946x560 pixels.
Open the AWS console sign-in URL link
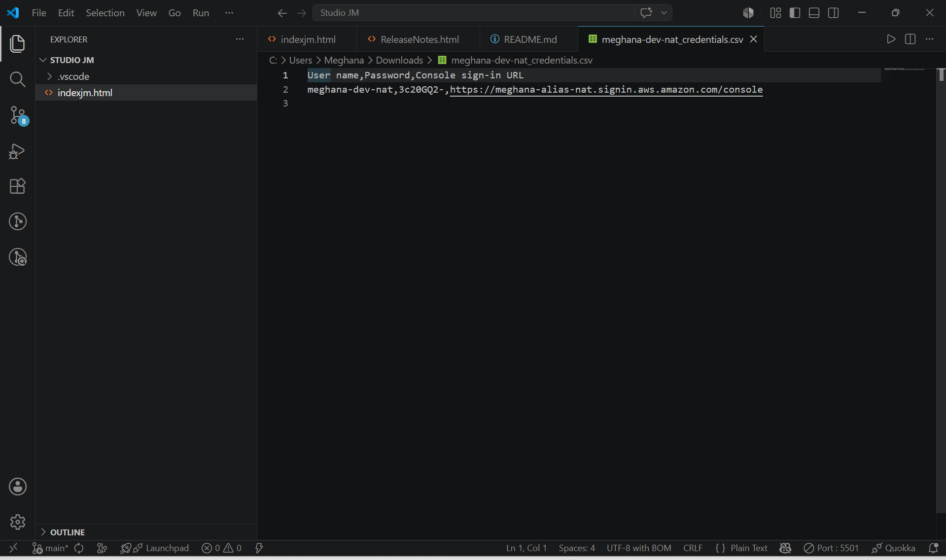606,89
